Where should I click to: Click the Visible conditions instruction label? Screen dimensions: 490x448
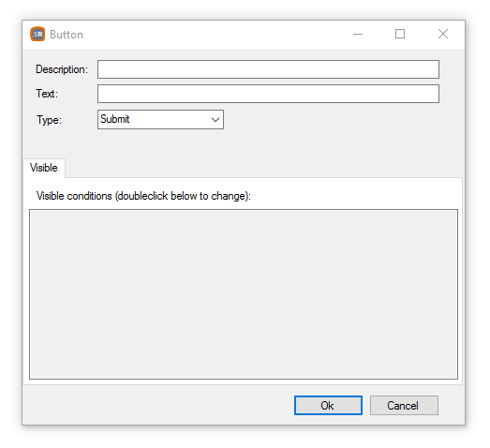143,196
